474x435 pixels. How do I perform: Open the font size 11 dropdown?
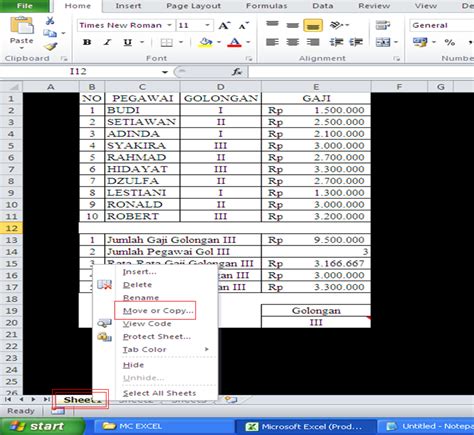[207, 25]
